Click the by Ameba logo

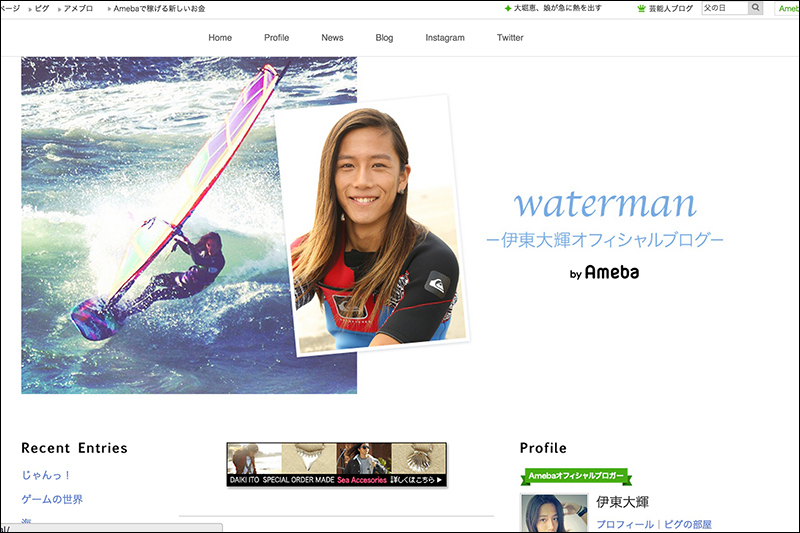pos(604,272)
